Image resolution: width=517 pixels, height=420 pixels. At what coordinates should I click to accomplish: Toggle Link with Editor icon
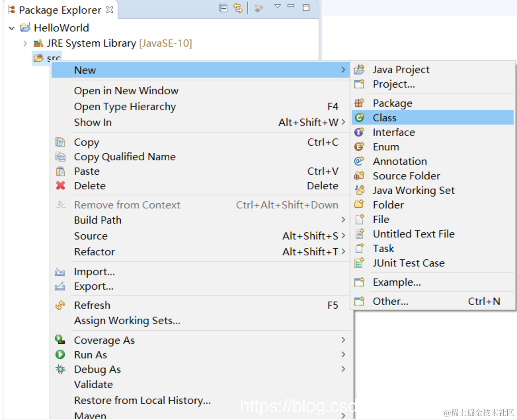click(238, 8)
